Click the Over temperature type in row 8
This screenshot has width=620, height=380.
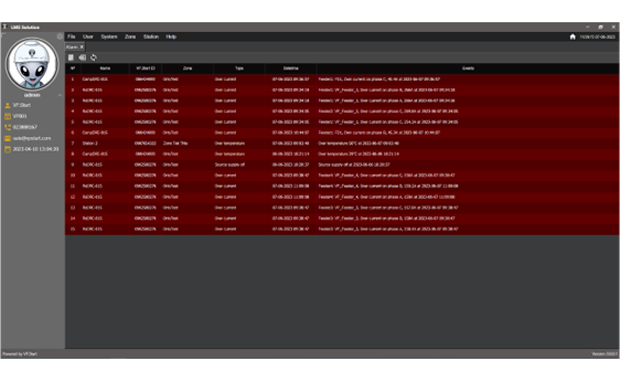[x=230, y=154]
